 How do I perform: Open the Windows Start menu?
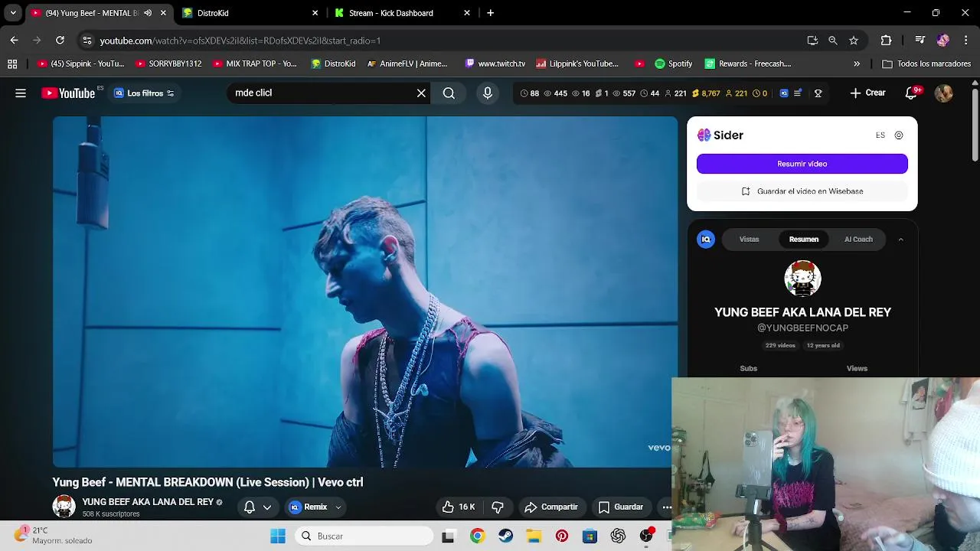click(x=278, y=536)
